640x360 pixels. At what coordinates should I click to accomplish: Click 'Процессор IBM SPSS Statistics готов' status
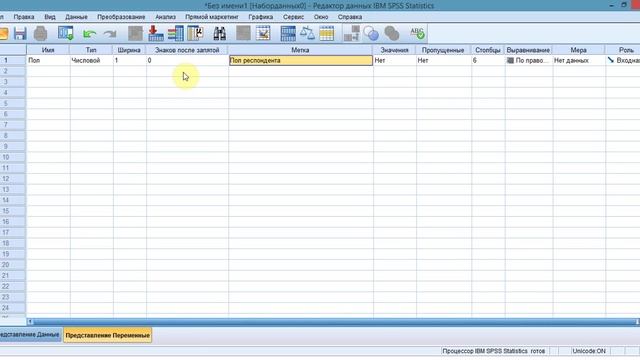tap(494, 351)
